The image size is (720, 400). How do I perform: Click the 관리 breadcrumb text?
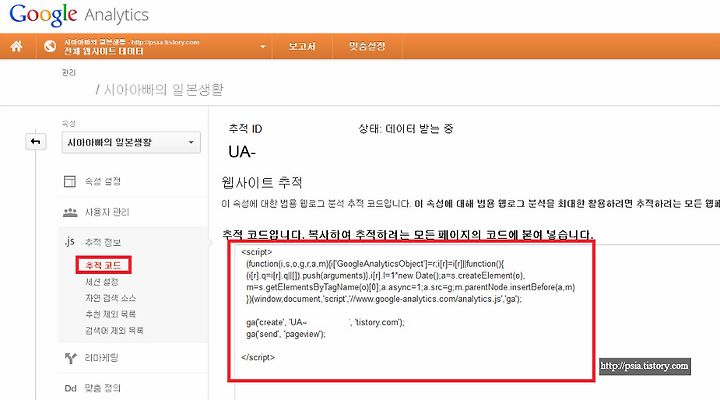click(69, 73)
